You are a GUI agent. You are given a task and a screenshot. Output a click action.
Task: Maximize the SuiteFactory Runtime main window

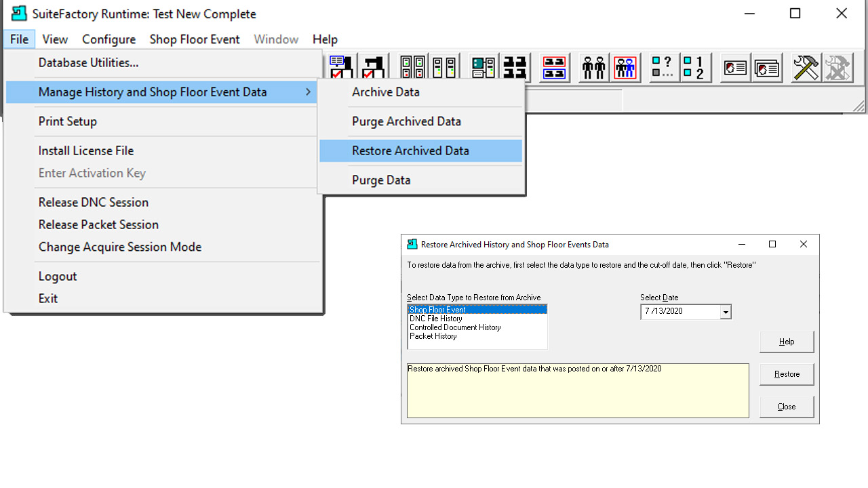coord(795,14)
